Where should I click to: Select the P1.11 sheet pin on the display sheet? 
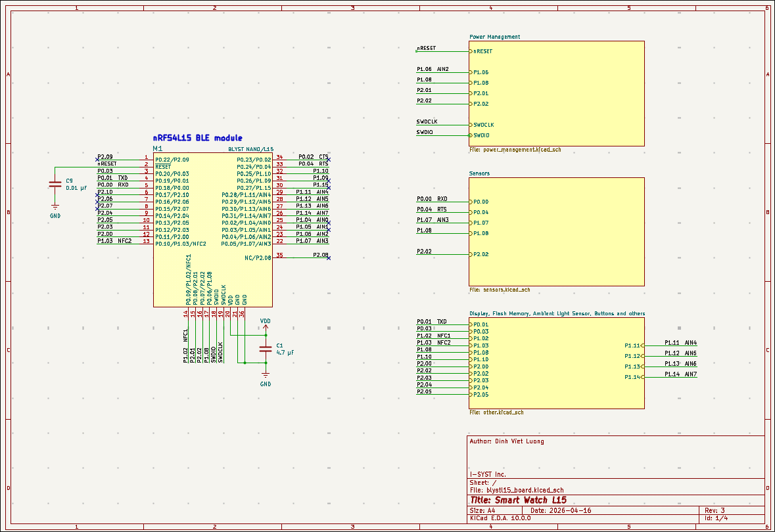coord(634,345)
